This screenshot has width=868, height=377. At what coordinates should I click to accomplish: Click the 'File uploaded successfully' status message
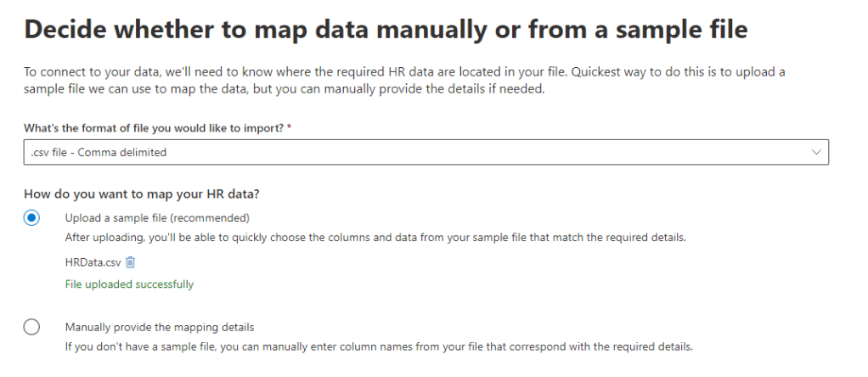[x=129, y=284]
